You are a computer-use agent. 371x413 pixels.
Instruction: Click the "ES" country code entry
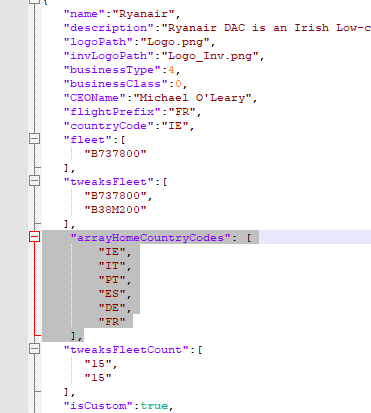(x=112, y=294)
